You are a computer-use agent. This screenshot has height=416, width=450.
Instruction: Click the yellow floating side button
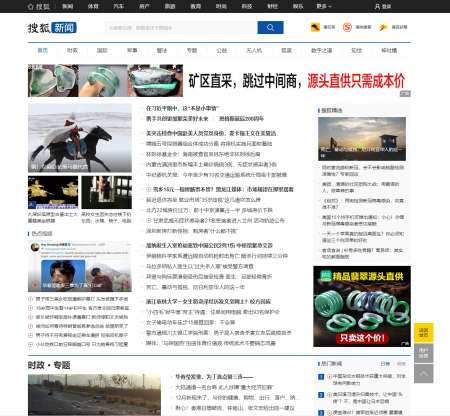[x=424, y=333]
